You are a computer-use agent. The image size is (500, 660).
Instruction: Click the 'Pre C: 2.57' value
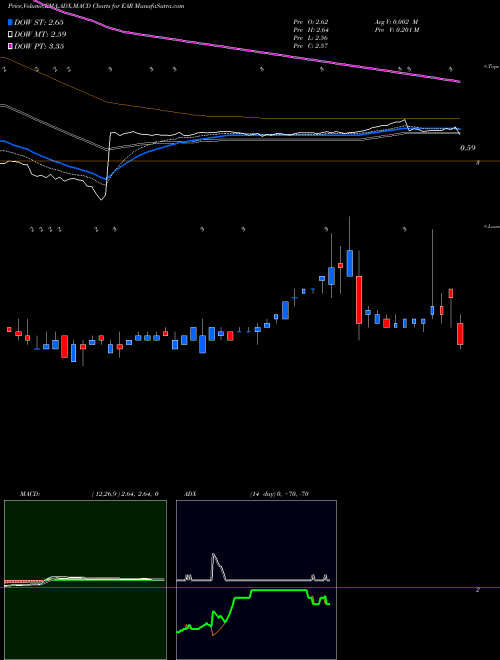pyautogui.click(x=311, y=46)
